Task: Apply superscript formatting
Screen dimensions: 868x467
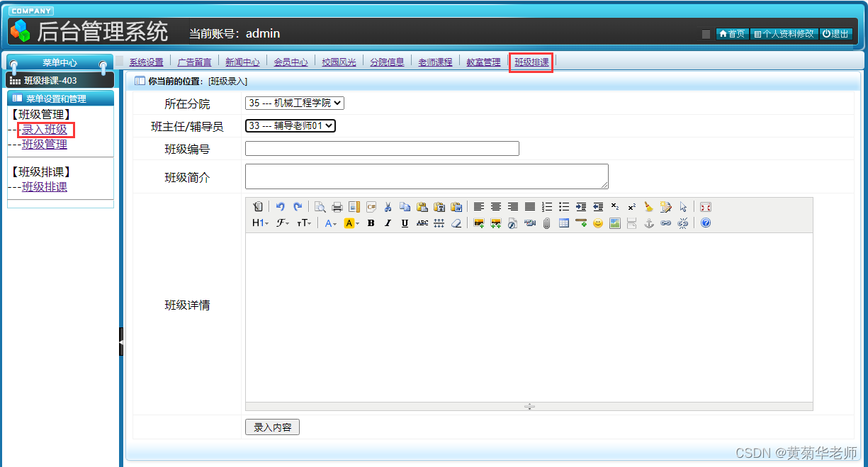Action: coord(632,207)
